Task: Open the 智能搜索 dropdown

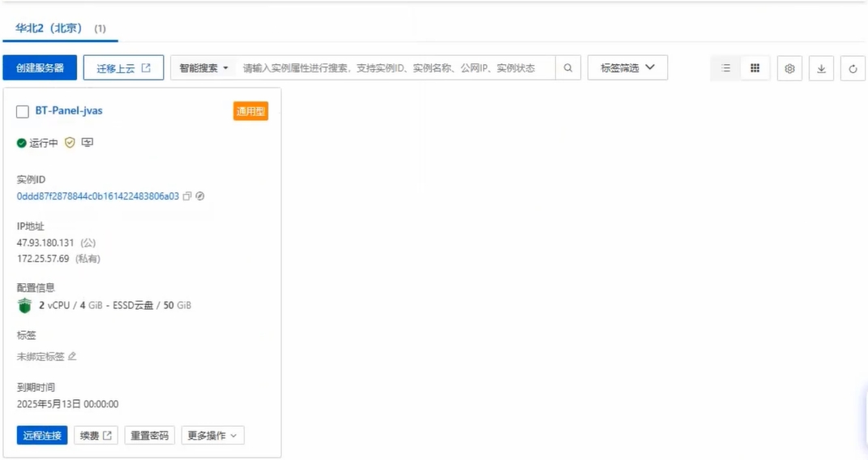Action: [x=203, y=68]
